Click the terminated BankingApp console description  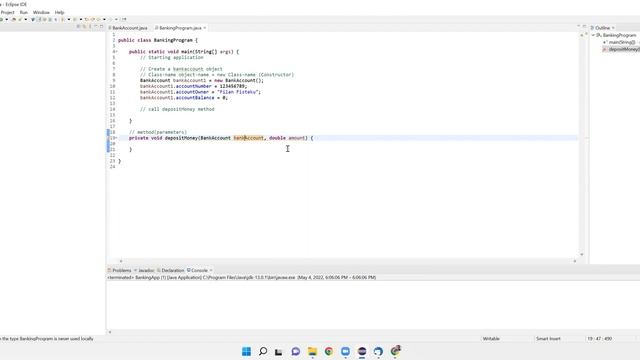coord(242,277)
